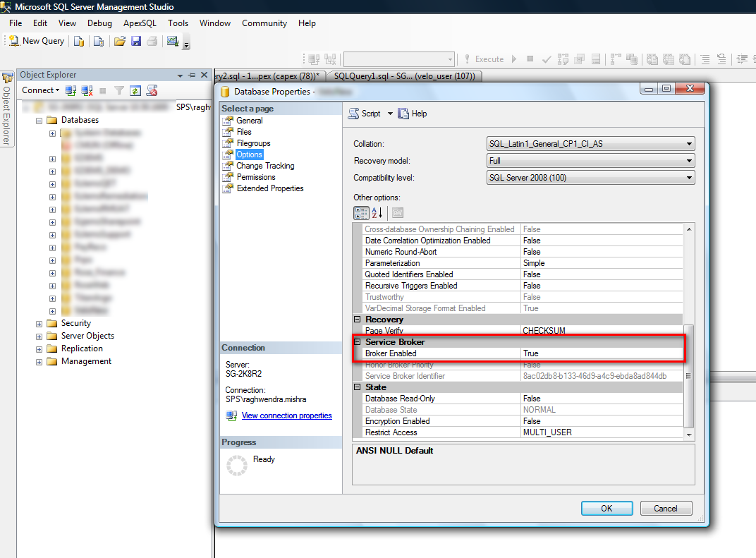Screen dimensions: 756x558
Task: Open the Edit menu
Action: point(40,23)
